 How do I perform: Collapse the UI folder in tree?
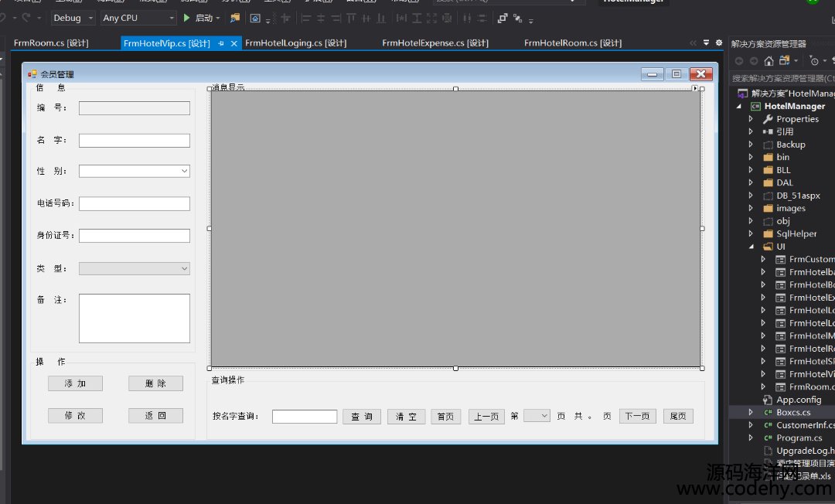[x=750, y=247]
